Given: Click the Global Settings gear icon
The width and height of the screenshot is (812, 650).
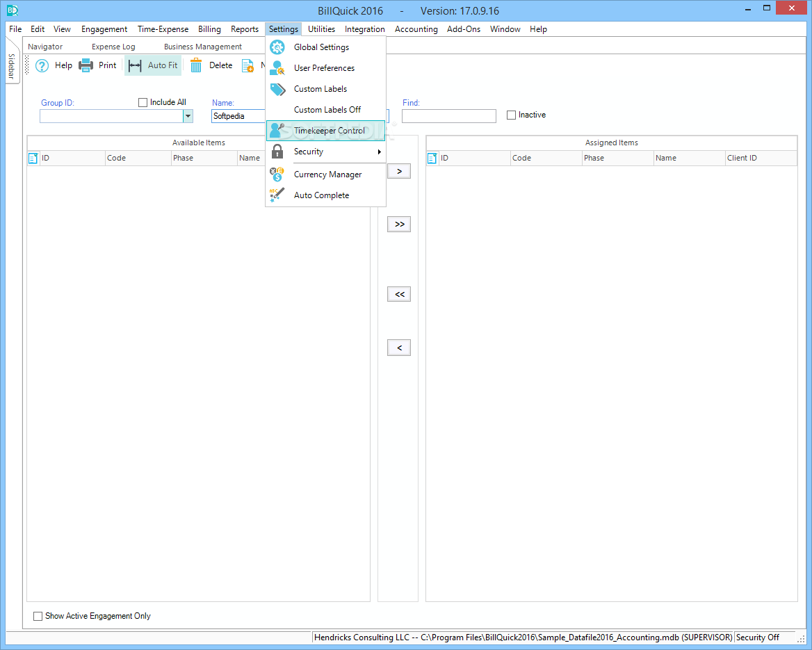Looking at the screenshot, I should pos(277,47).
